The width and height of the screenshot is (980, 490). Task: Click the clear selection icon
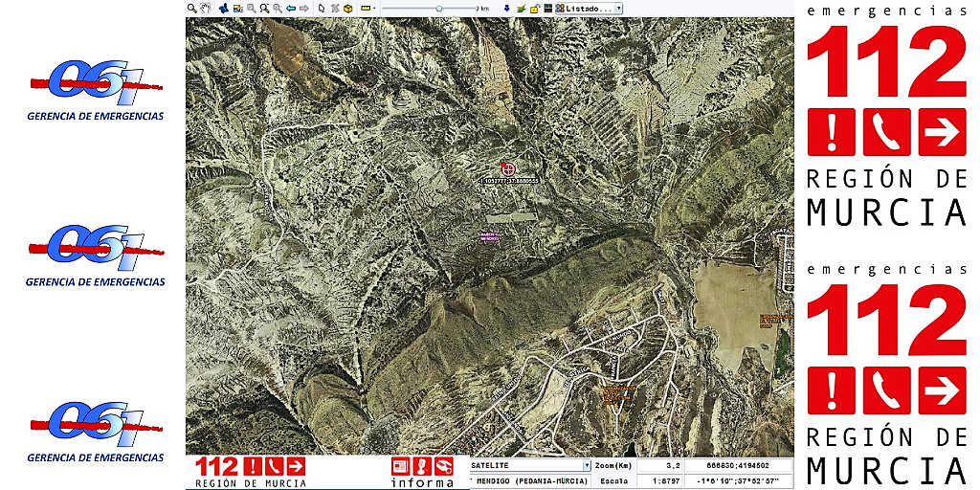coord(335,8)
